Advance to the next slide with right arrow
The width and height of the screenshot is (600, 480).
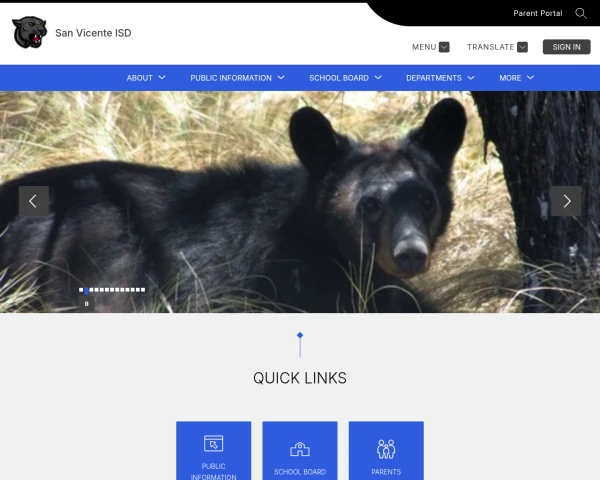(566, 201)
